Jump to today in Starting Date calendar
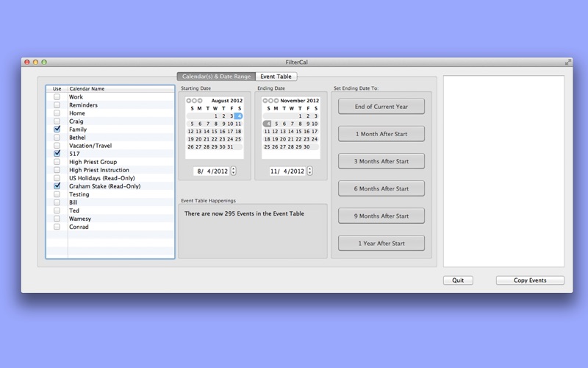The image size is (588, 368). 194,101
